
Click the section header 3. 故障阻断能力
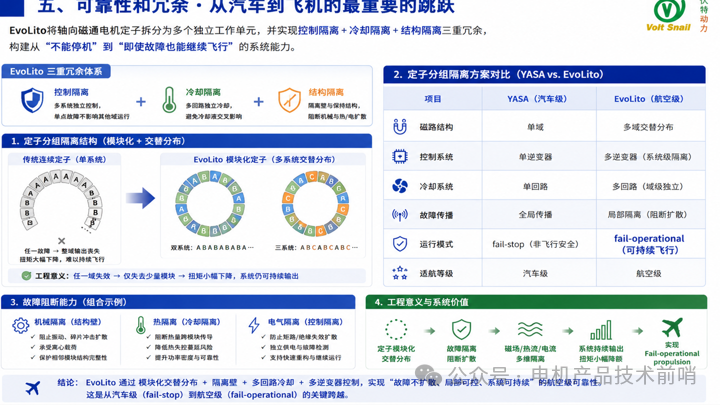coord(178,302)
